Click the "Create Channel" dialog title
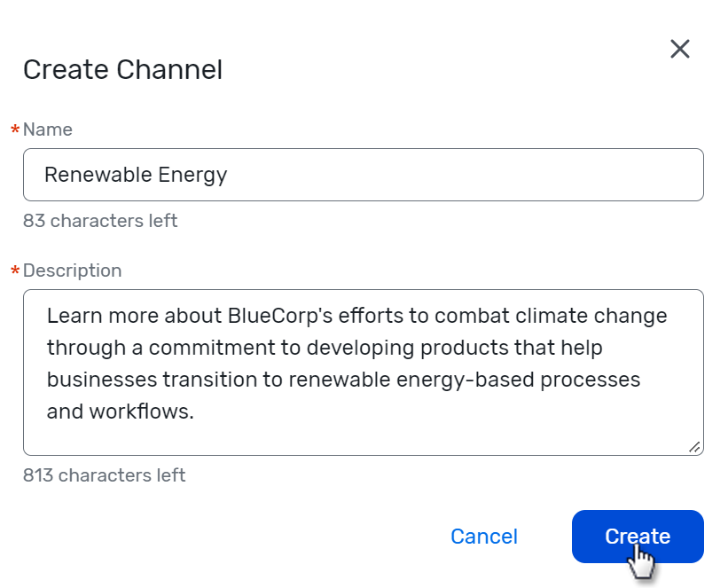728x588 pixels. [x=122, y=70]
